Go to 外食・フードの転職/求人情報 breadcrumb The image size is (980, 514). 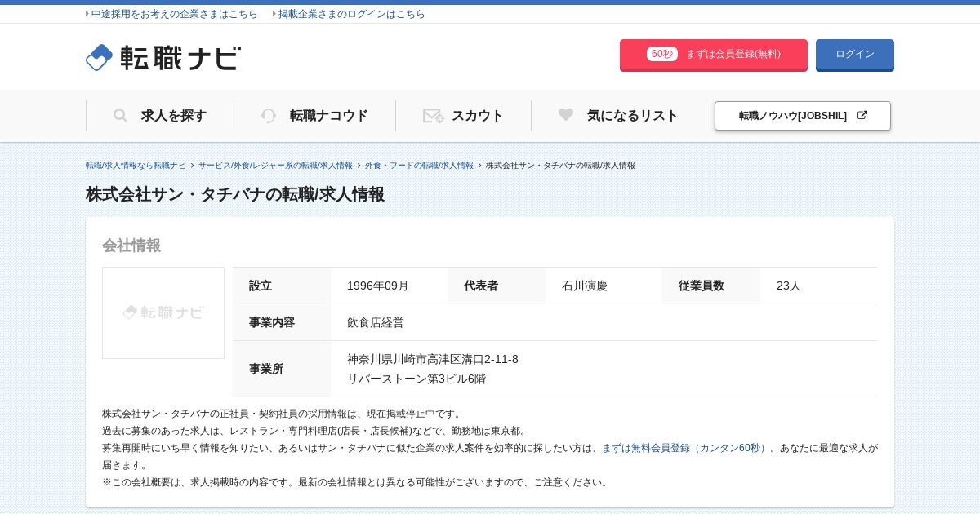419,166
